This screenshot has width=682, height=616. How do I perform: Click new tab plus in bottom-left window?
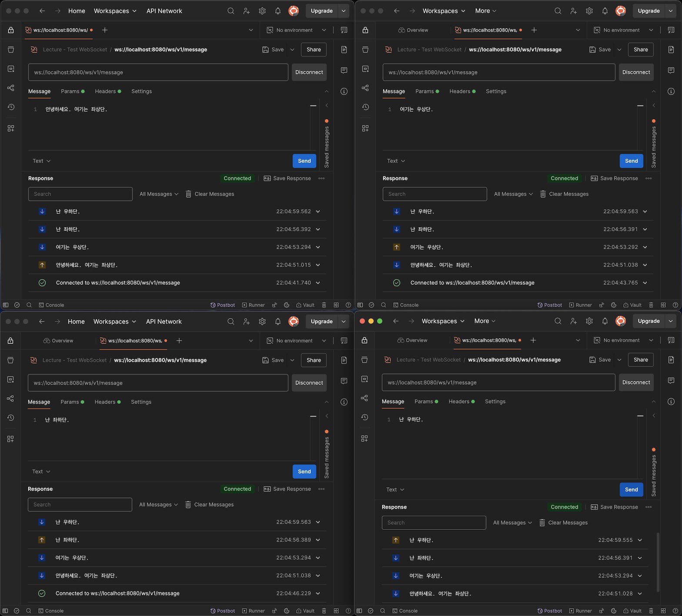point(179,341)
